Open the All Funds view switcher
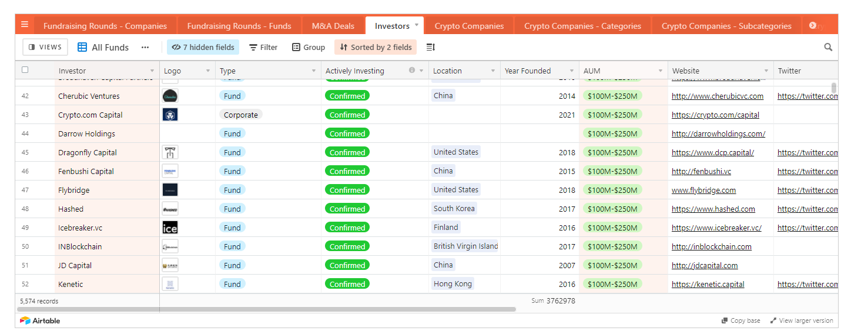 103,47
